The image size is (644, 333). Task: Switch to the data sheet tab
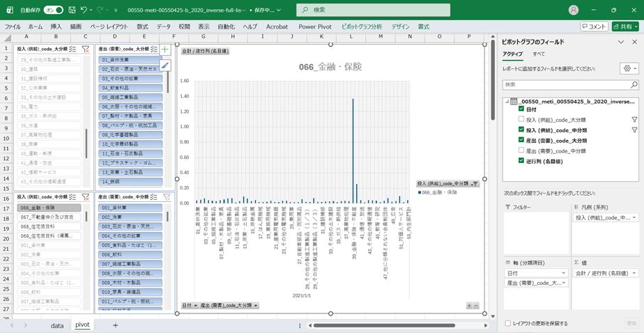tap(57, 325)
